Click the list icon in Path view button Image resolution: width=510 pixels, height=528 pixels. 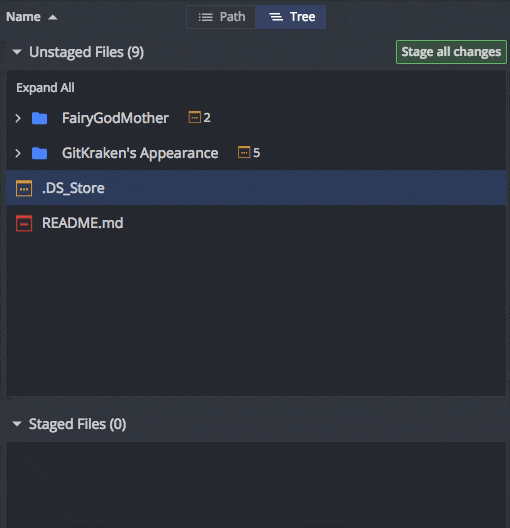[205, 17]
